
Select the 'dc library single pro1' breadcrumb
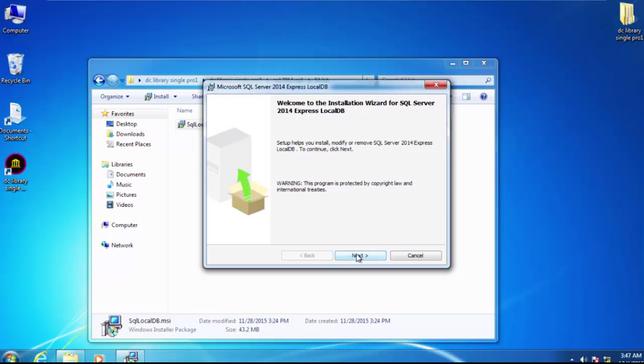(x=171, y=80)
